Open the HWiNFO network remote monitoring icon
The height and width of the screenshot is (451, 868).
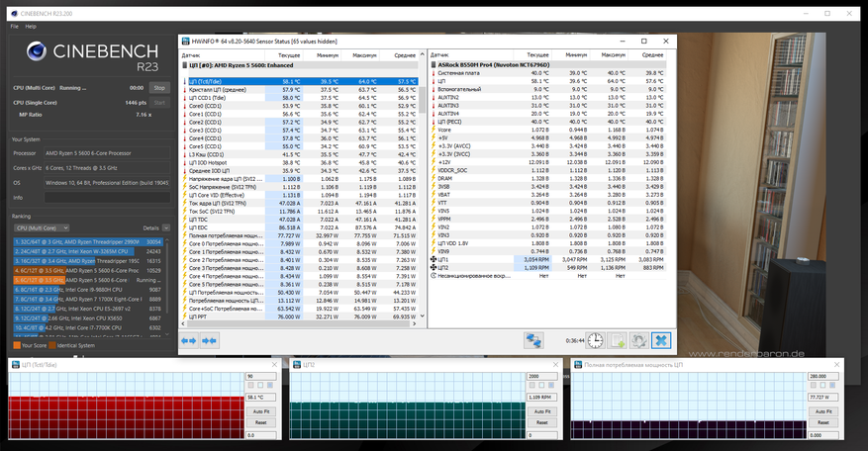pyautogui.click(x=533, y=340)
